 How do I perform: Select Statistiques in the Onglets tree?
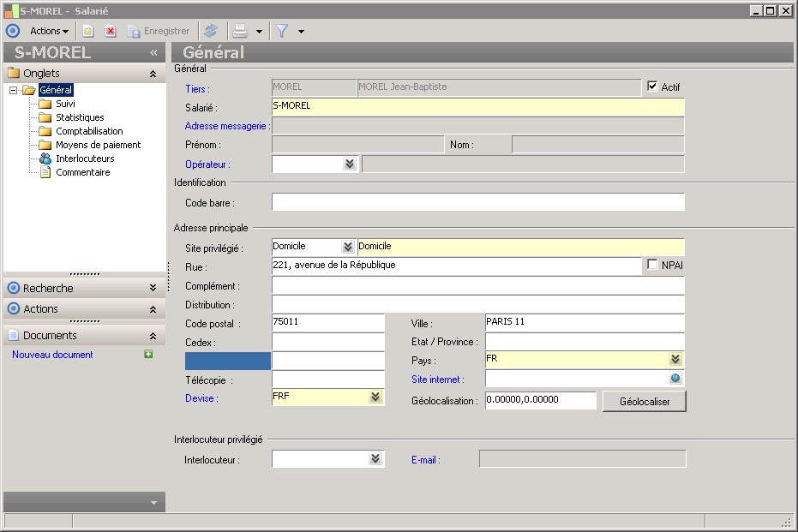point(80,117)
